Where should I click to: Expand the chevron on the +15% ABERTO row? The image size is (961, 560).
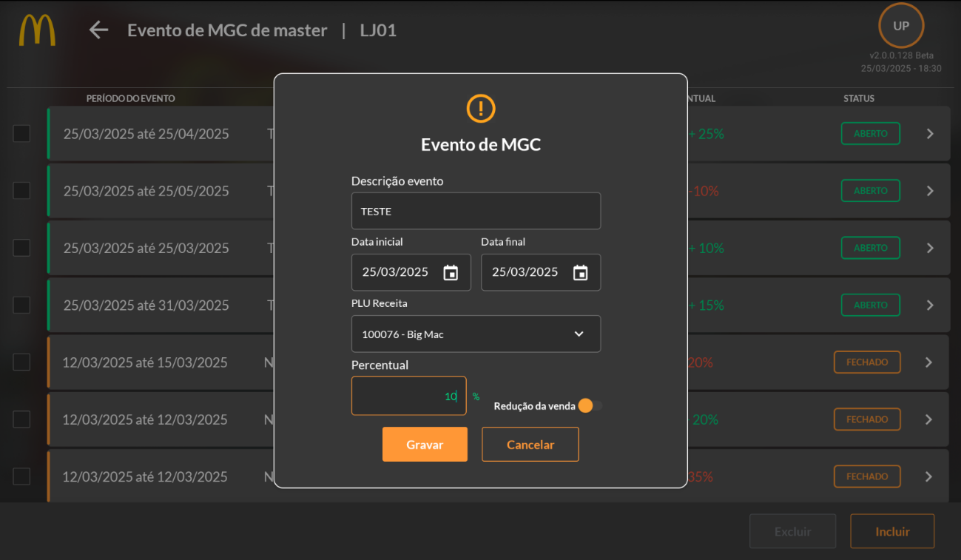[930, 305]
